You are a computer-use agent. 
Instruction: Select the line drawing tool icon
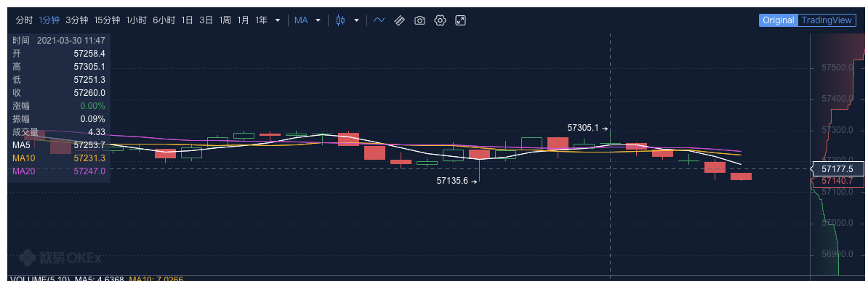point(379,20)
